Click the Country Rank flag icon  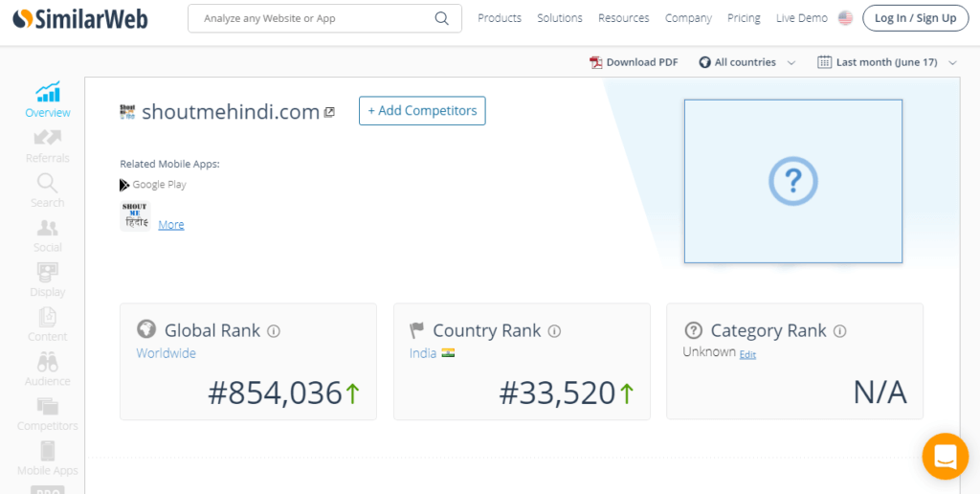417,330
